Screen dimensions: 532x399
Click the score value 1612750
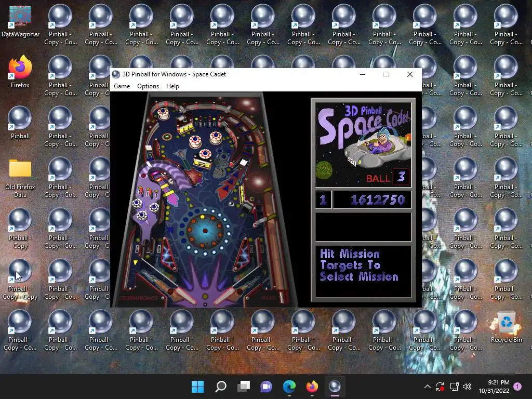(x=378, y=200)
